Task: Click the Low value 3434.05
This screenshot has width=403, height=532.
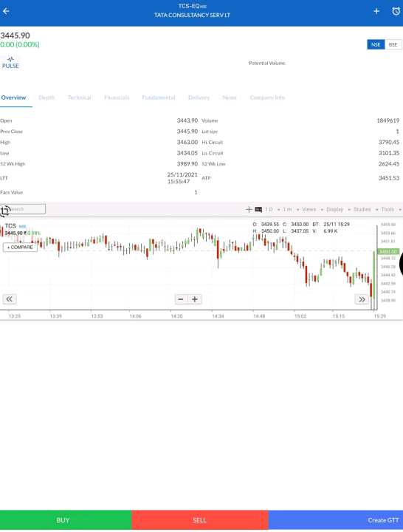Action: click(187, 153)
